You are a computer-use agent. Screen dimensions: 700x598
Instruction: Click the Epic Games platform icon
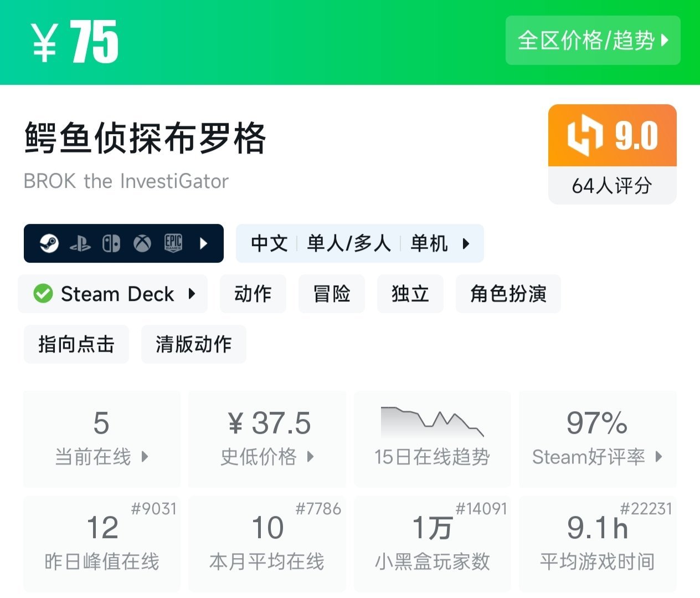click(x=173, y=243)
